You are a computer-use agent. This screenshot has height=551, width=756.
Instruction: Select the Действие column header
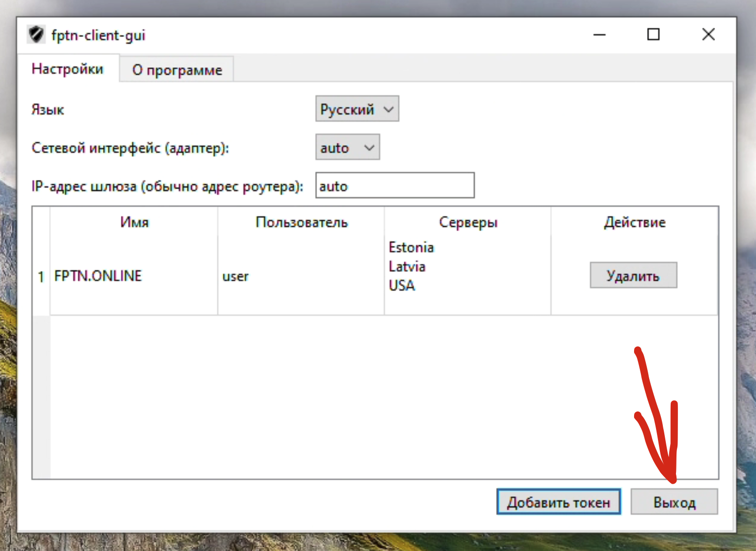click(x=635, y=222)
